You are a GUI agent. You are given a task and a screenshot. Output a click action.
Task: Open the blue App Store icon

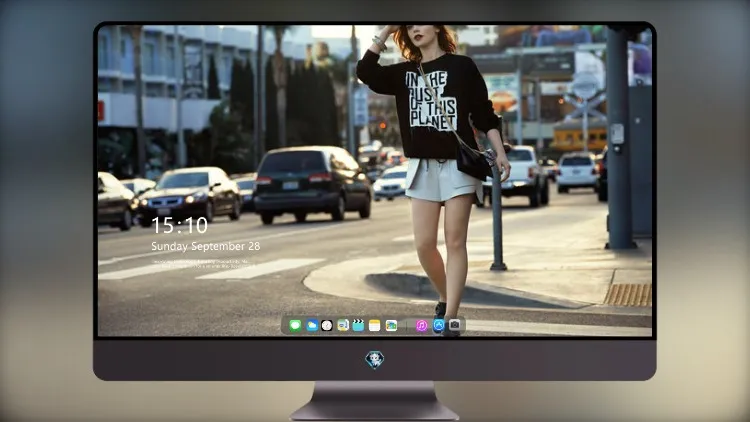pos(439,325)
